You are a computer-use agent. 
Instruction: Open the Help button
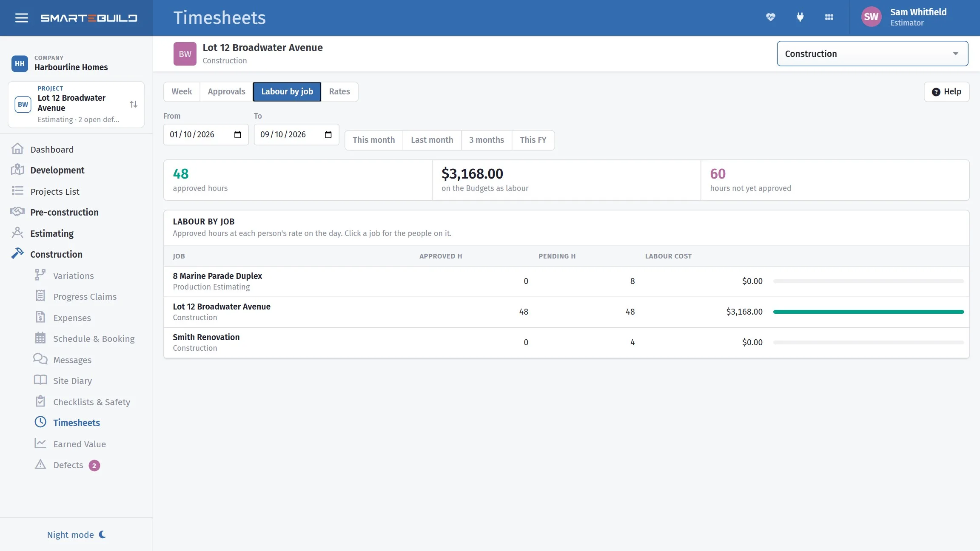[x=946, y=92]
